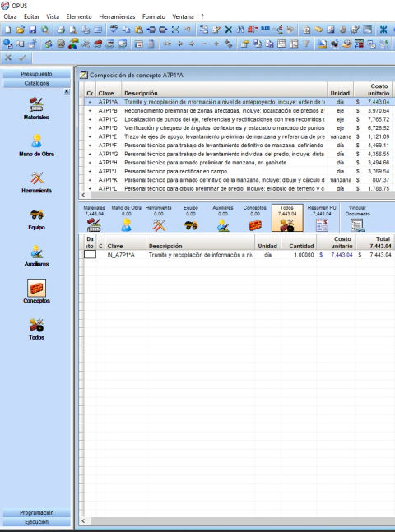
Task: Open Materiales catalog in sidebar
Action: click(36, 109)
